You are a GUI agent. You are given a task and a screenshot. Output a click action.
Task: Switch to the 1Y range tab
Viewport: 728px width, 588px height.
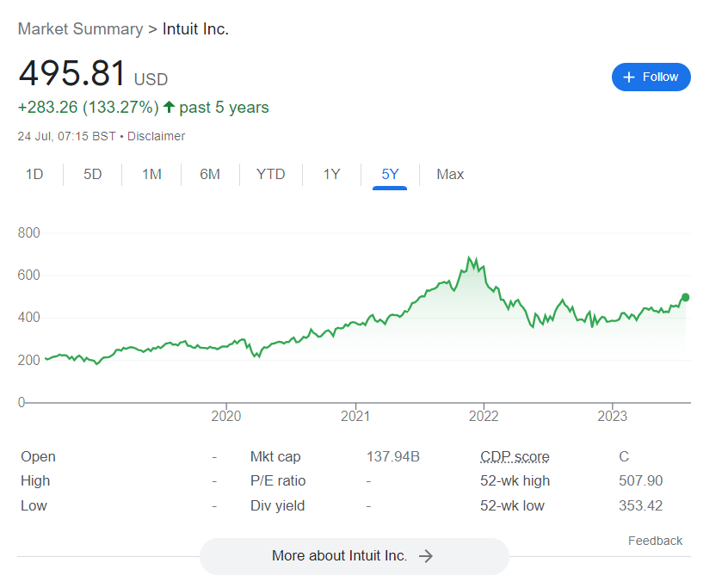(331, 174)
